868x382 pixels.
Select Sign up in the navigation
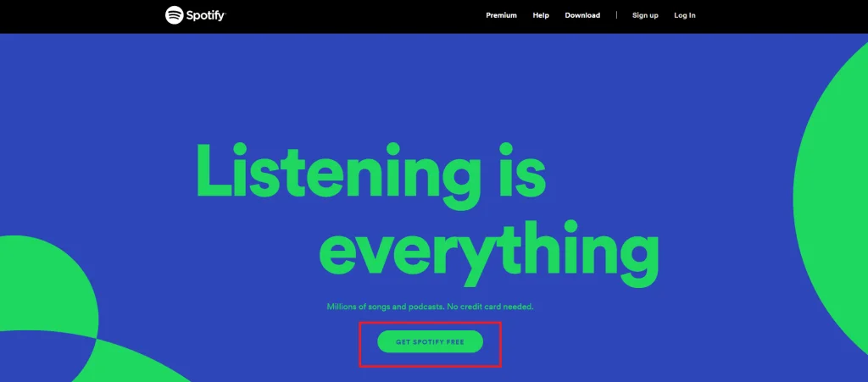tap(645, 15)
